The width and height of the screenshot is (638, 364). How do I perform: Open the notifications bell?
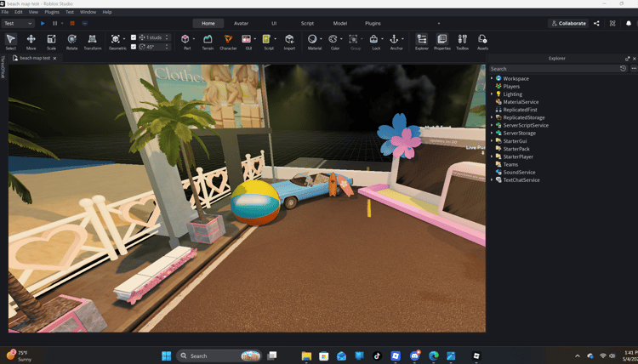point(629,24)
